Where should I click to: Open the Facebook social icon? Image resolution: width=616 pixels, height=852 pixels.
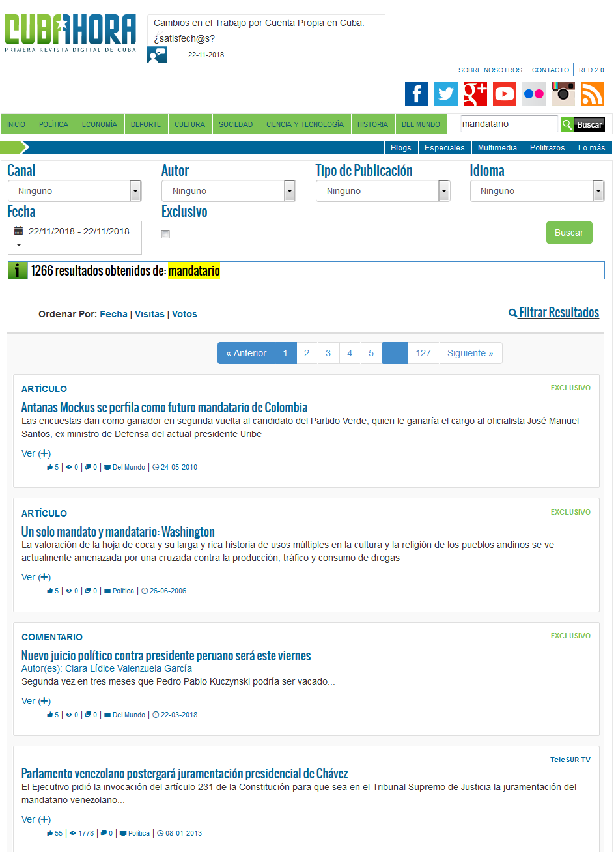click(417, 94)
